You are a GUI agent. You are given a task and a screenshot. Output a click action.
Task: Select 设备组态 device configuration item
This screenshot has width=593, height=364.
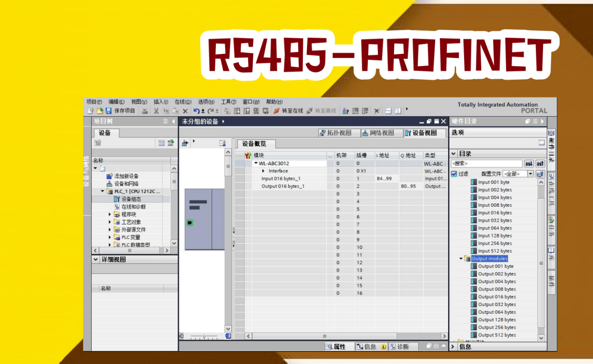127,199
